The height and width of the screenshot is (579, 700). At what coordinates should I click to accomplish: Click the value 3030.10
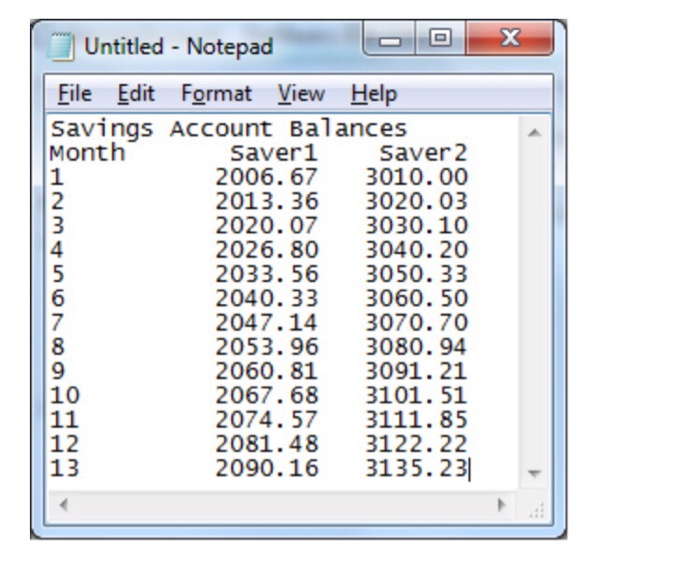[x=417, y=225]
